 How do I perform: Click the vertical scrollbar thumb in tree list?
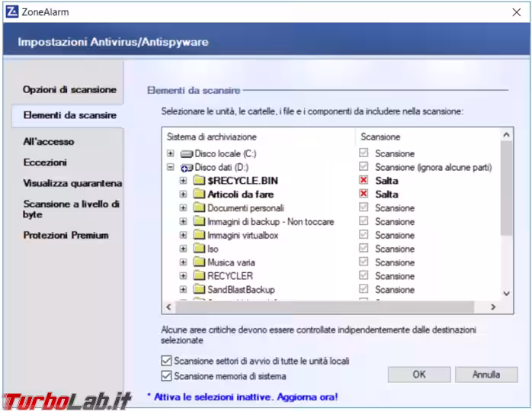click(506, 188)
